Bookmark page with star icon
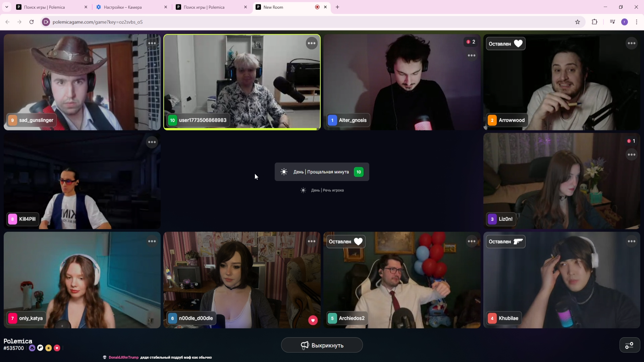Viewport: 644px width, 362px height. click(577, 22)
